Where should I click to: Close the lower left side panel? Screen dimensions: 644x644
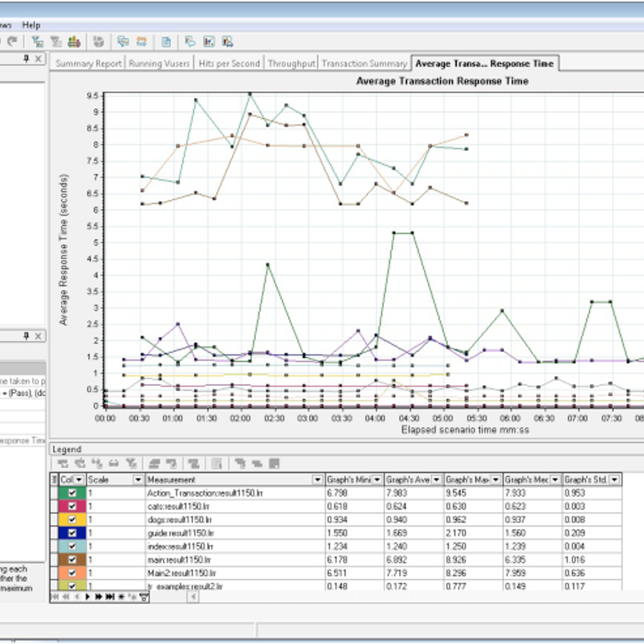click(x=38, y=336)
